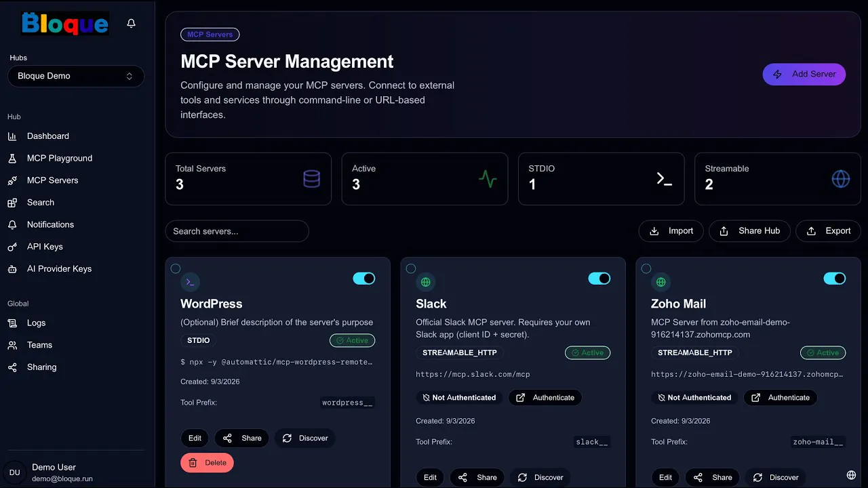This screenshot has height=488, width=868.
Task: Click the Slack STREAMABLE_HTTP type tag
Action: [460, 353]
